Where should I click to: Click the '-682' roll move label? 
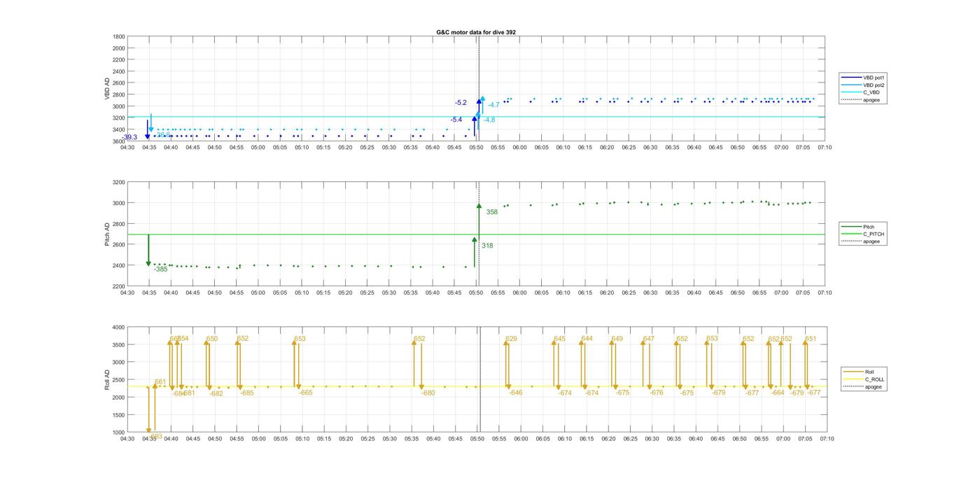coord(216,393)
